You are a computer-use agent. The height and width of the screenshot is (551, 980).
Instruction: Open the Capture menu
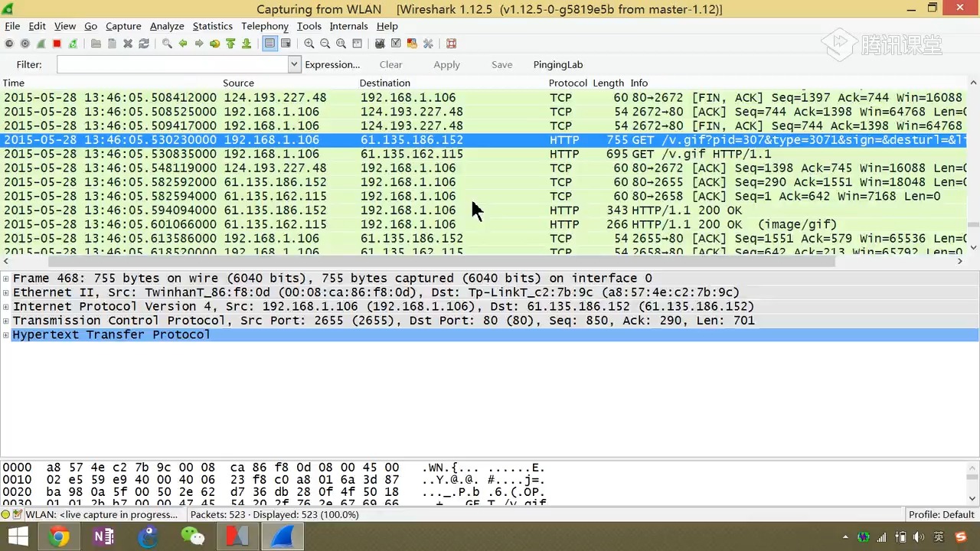[123, 26]
